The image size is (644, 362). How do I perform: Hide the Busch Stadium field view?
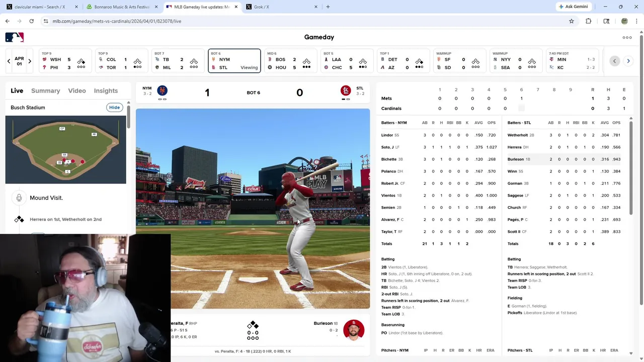[x=114, y=108]
